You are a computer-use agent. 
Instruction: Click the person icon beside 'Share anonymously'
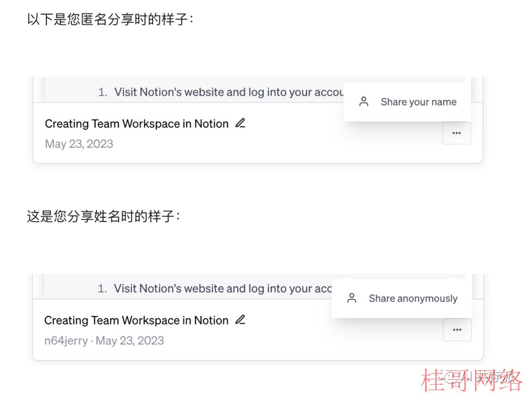(x=352, y=298)
